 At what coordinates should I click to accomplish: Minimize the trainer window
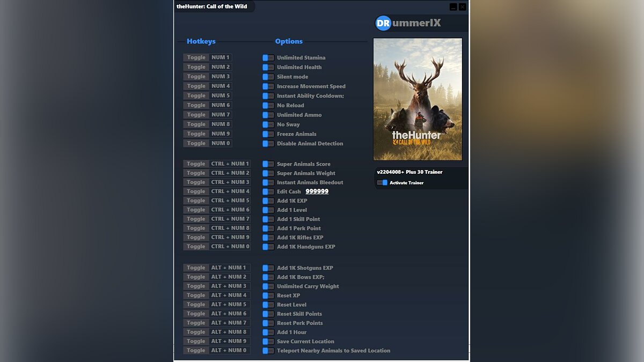(x=453, y=7)
